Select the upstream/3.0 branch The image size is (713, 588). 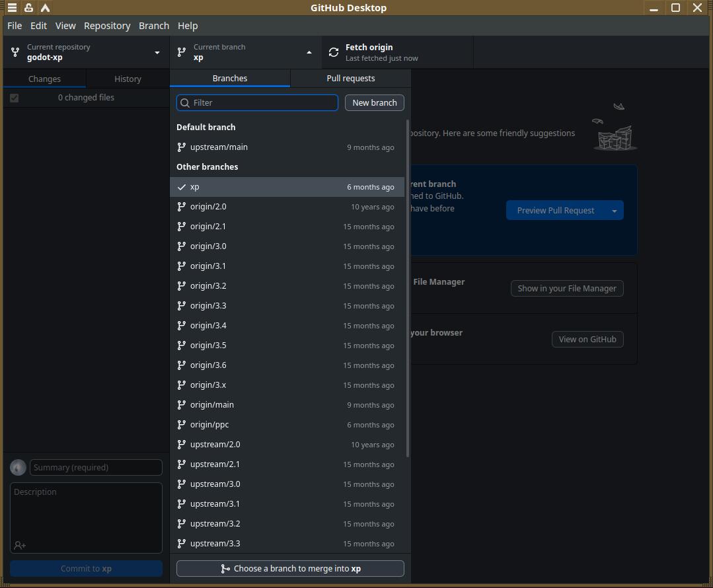point(287,484)
